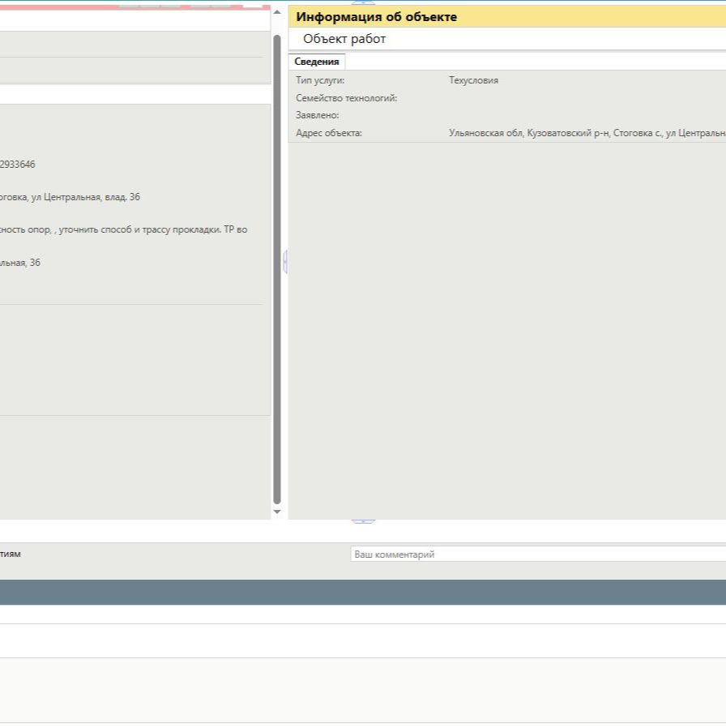The height and width of the screenshot is (728, 726).
Task: Select the Ульяновская обл address value
Action: pyautogui.click(x=587, y=133)
